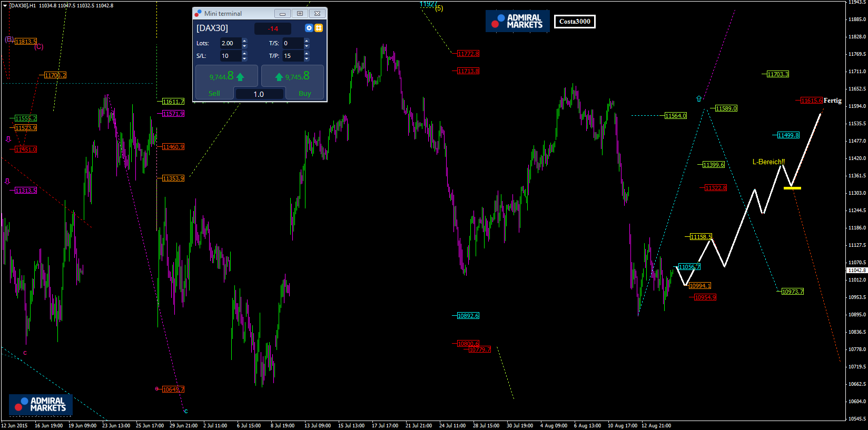
Task: Open the chart menu triangle beside DAX30,H1
Action: pyautogui.click(x=5, y=6)
